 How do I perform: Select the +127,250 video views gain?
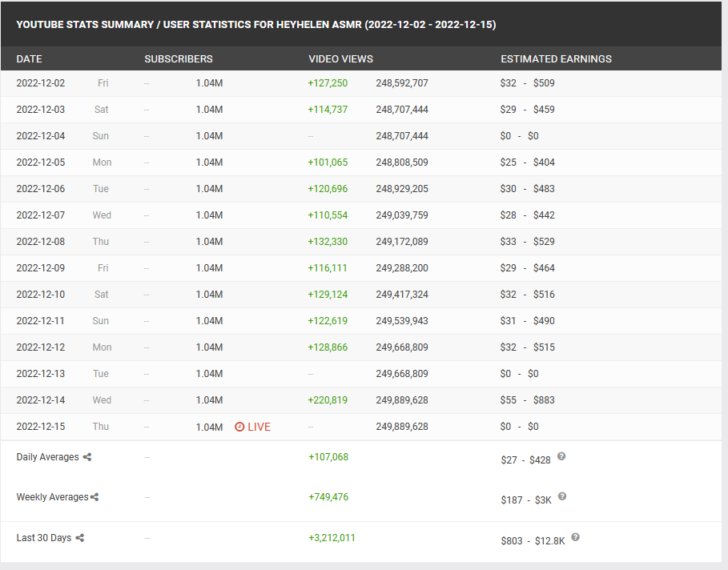click(328, 83)
